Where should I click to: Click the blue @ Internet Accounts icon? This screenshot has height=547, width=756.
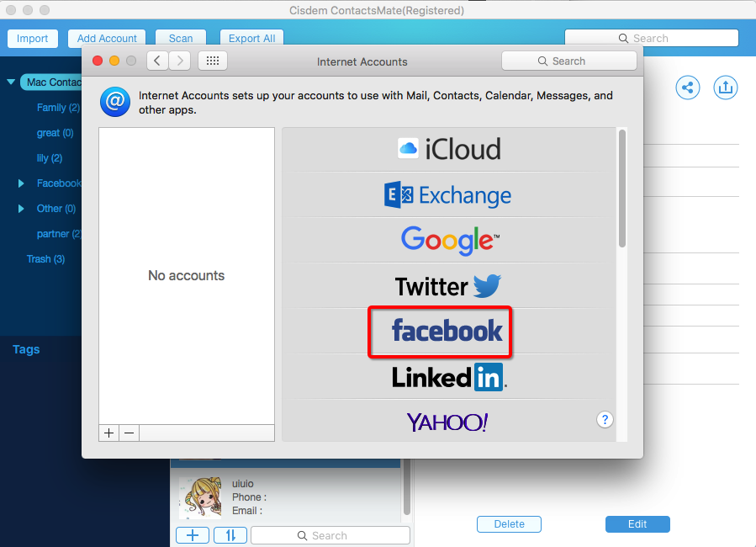(x=114, y=102)
